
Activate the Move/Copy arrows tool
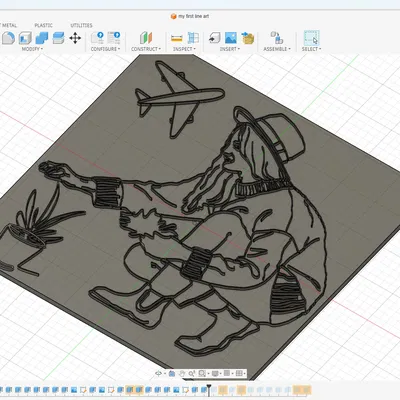(x=75, y=38)
